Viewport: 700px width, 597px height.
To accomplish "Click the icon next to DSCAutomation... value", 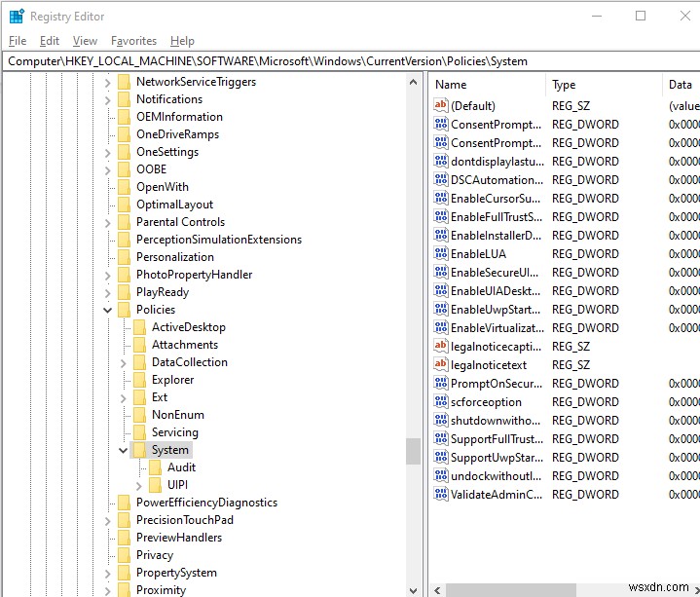I will coord(441,179).
